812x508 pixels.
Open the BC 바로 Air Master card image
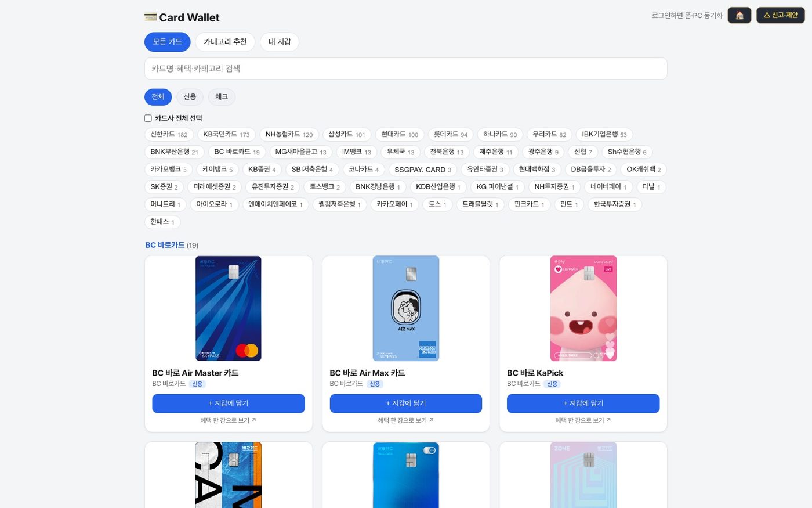[x=229, y=308]
